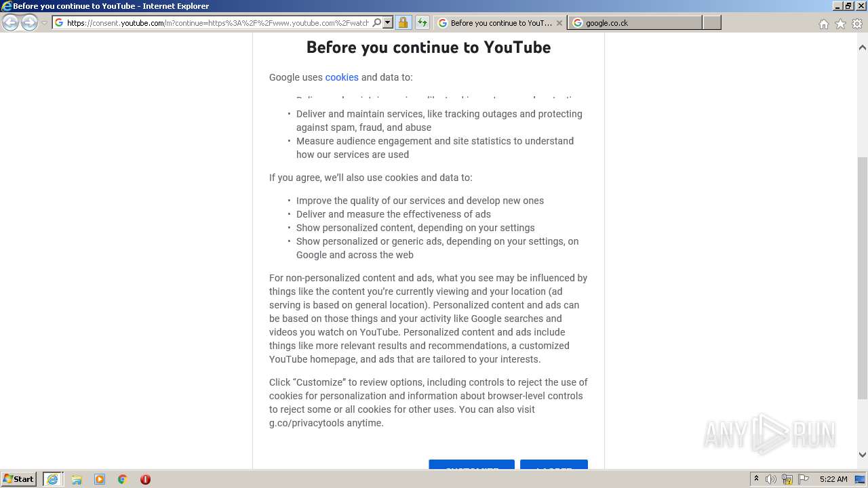
Task: Open the recent pages dropdown arrow
Action: [45, 23]
